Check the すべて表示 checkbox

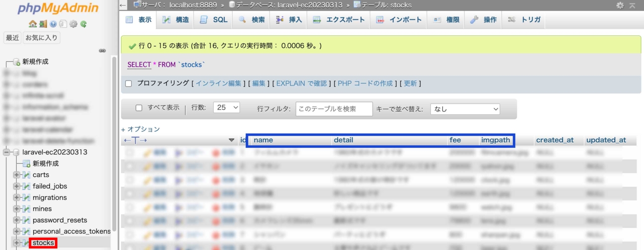(x=139, y=108)
